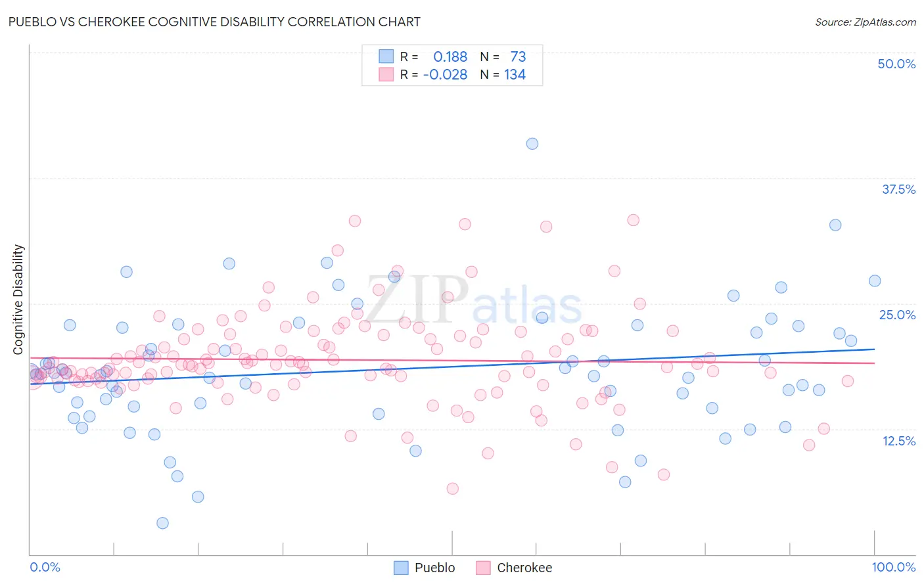Click the 37.5% y-axis label
924x586 pixels.
898,189
